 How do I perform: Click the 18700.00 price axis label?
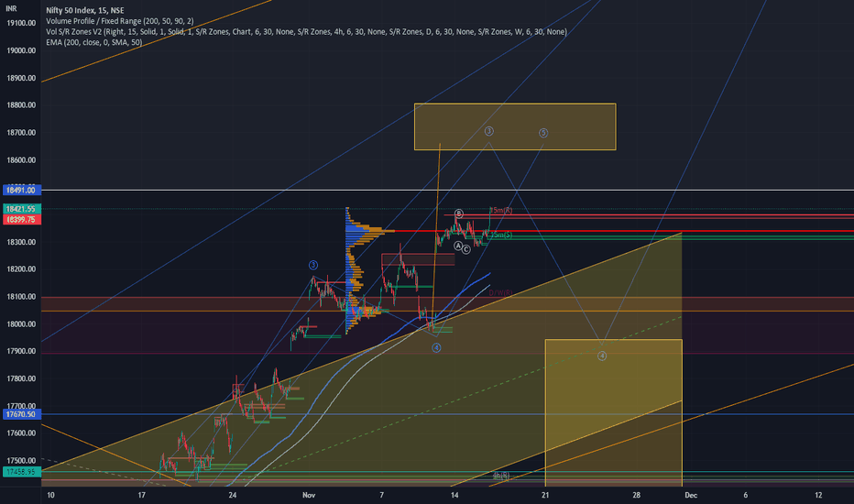pos(21,132)
